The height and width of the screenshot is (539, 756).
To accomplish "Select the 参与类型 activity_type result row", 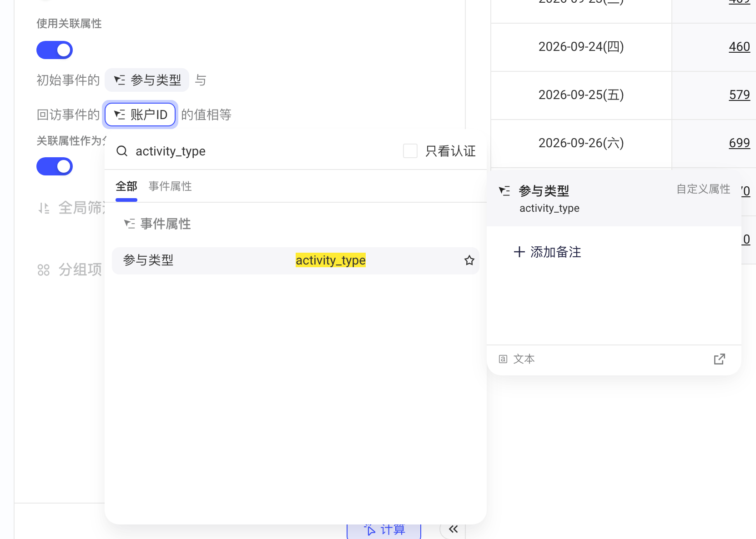I will click(296, 260).
